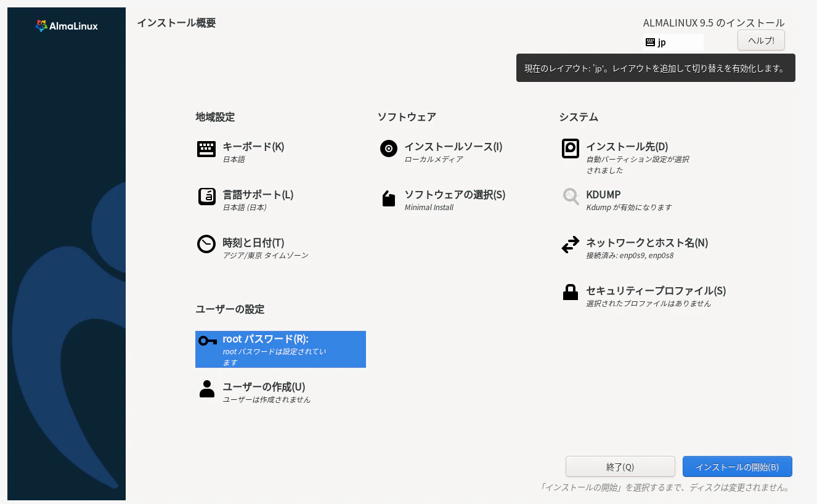Screen dimensions: 817x504
Task: Click the 自動パーティション設定が選択されました text
Action: tap(638, 165)
